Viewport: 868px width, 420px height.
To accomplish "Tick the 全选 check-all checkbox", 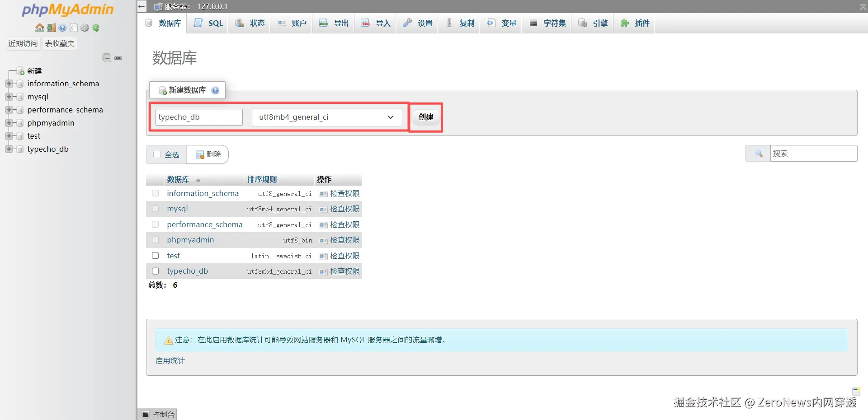I will (157, 154).
